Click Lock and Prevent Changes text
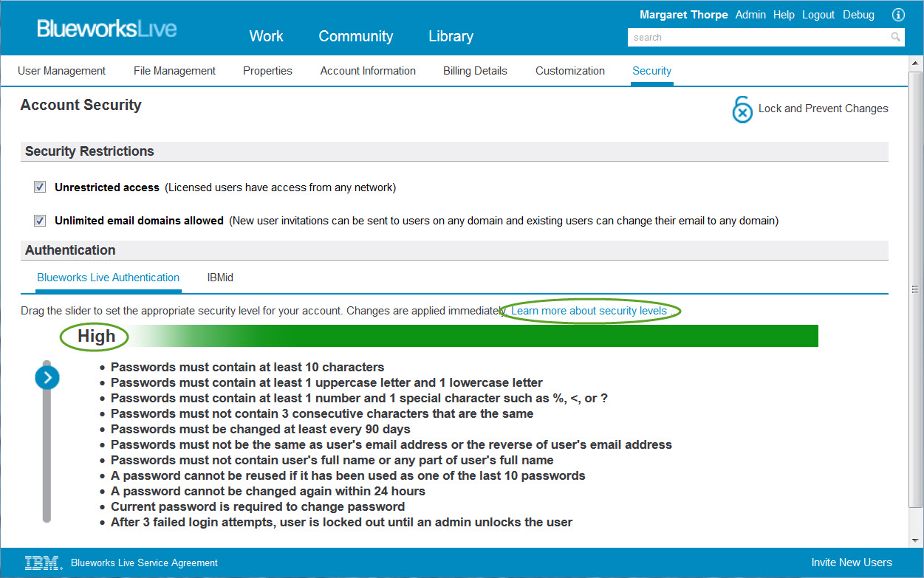Viewport: 924px width, 578px height. [823, 109]
